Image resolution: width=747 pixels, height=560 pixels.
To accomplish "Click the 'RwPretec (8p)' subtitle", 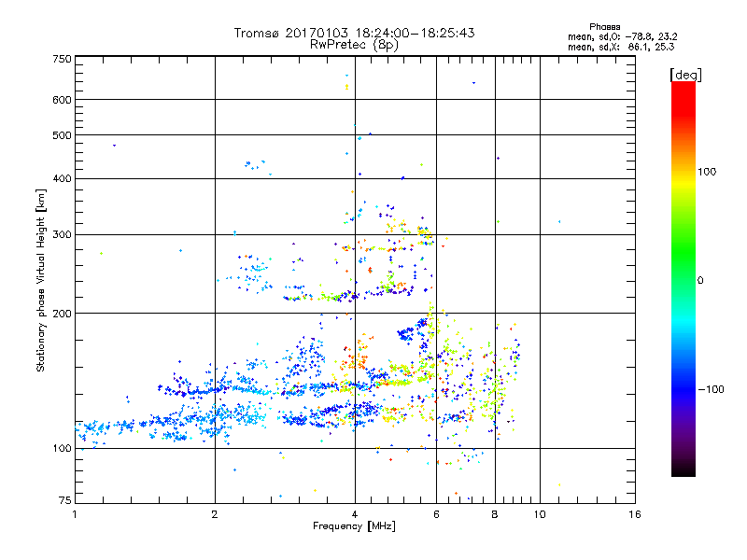I will click(x=354, y=45).
